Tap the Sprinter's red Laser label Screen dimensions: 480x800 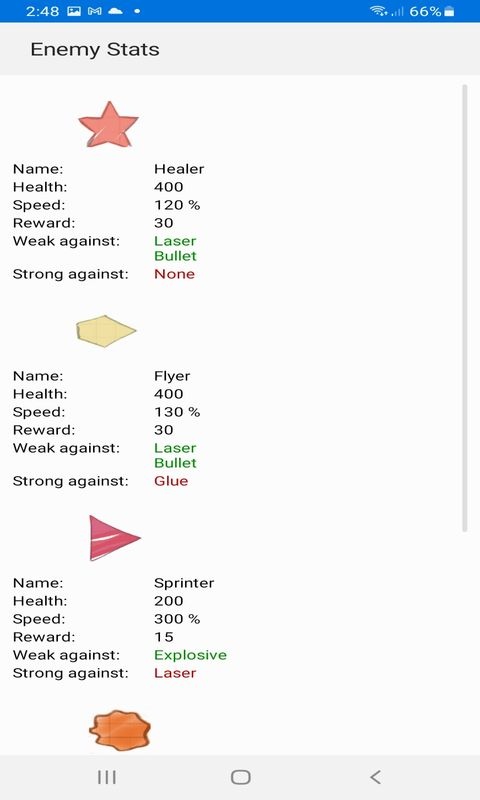[x=175, y=673]
